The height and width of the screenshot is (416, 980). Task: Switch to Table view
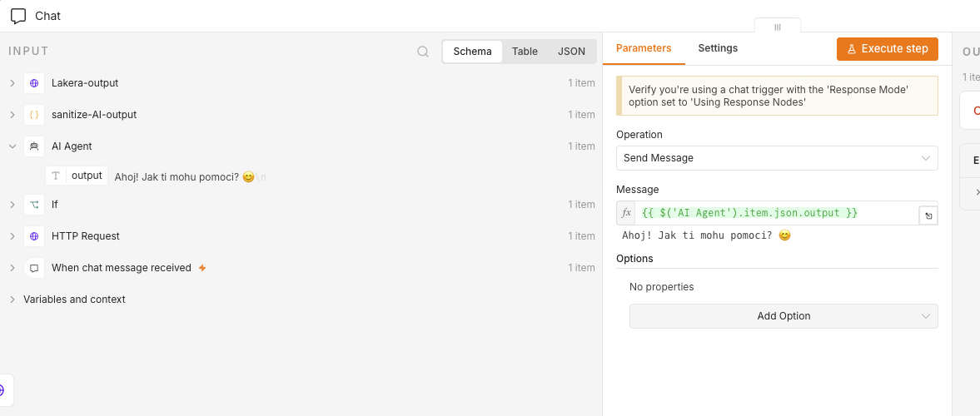pos(525,52)
